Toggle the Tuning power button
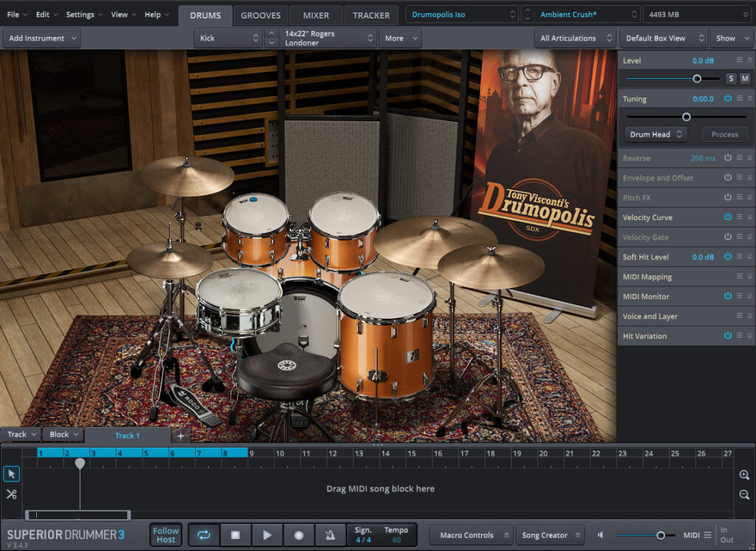Image resolution: width=756 pixels, height=551 pixels. (728, 98)
